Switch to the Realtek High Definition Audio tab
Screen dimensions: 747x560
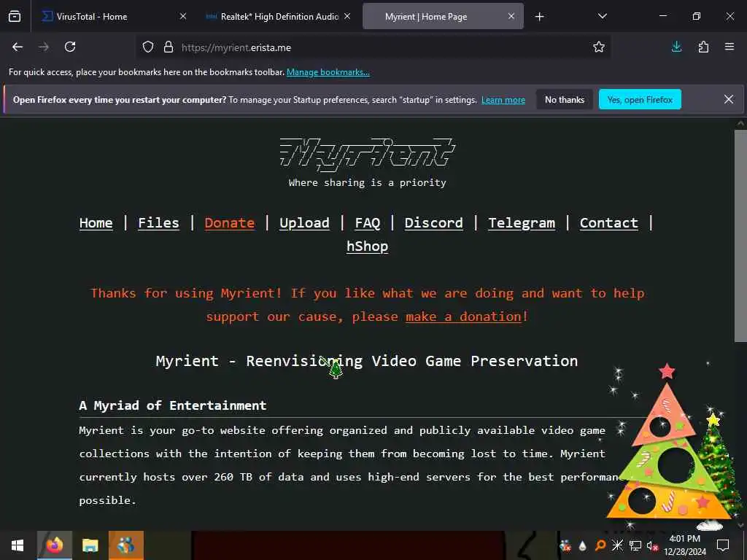[279, 17]
